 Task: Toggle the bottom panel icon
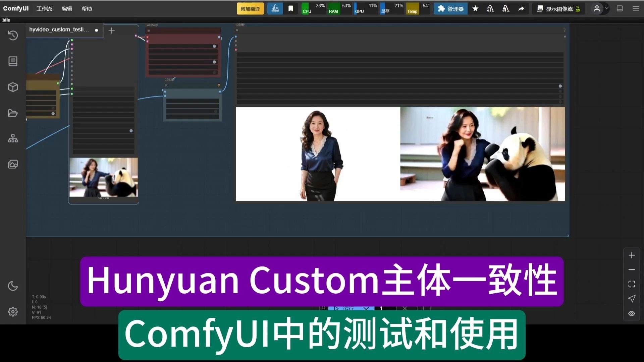point(620,9)
